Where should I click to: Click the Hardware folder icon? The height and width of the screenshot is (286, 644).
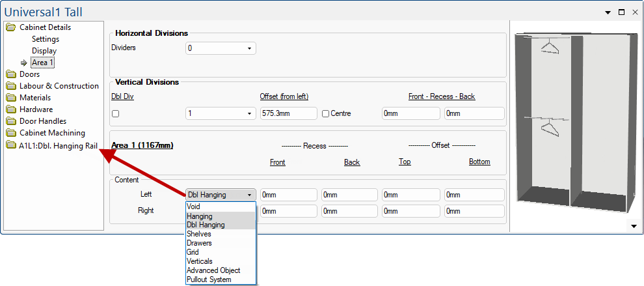point(11,109)
